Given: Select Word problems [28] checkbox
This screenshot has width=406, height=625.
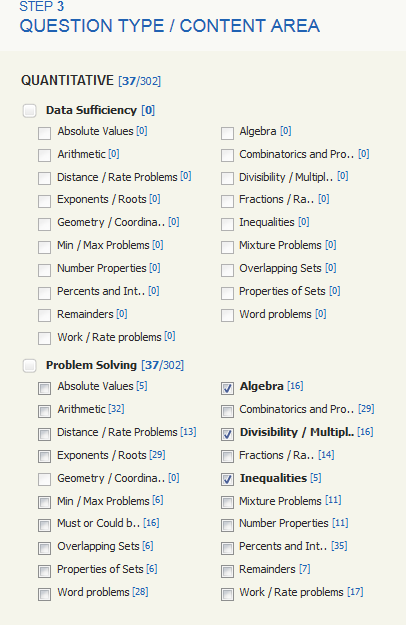Looking at the screenshot, I should click(44, 594).
